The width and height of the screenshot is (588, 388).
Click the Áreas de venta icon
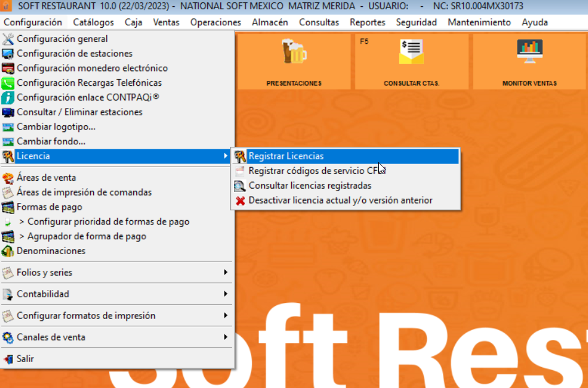tap(8, 178)
